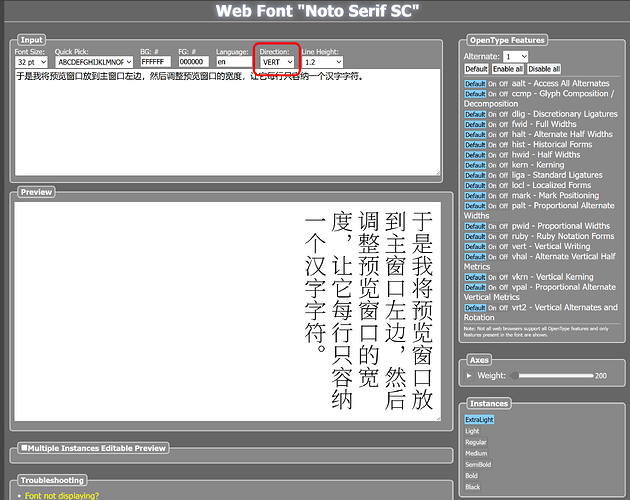Play the Weight axis animation
Screen dimensions: 630x500
pos(468,376)
